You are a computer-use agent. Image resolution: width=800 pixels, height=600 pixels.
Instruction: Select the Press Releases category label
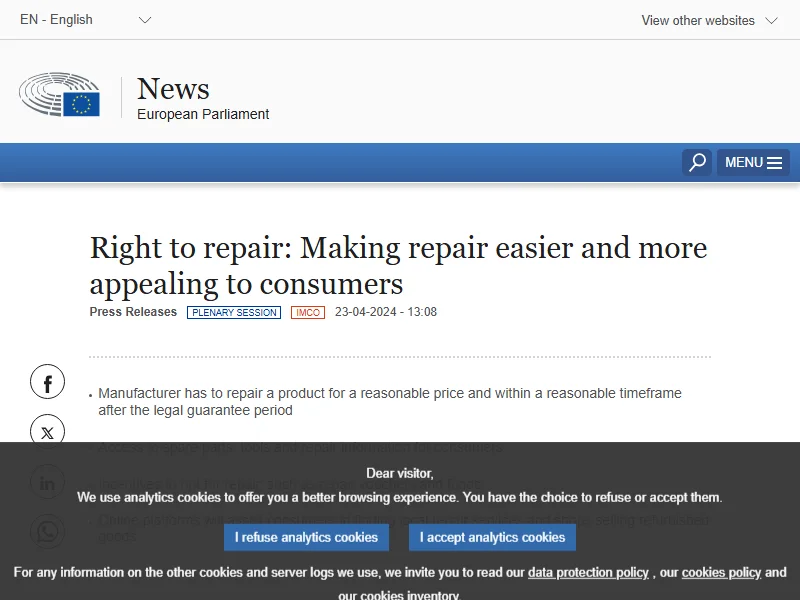[133, 312]
